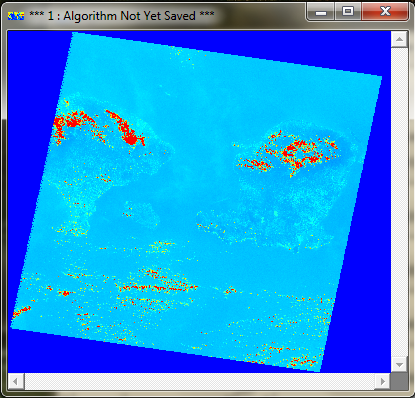Click the red-yellow cluster on the right landmass

point(293,153)
